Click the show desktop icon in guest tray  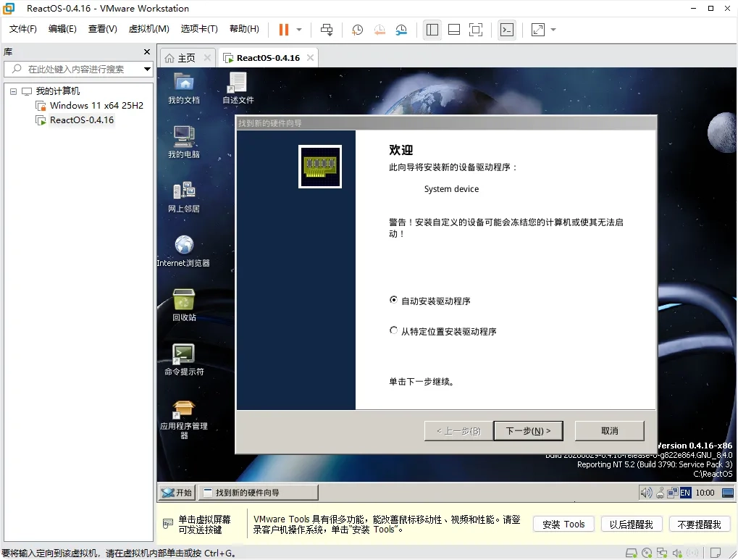pyautogui.click(x=728, y=493)
